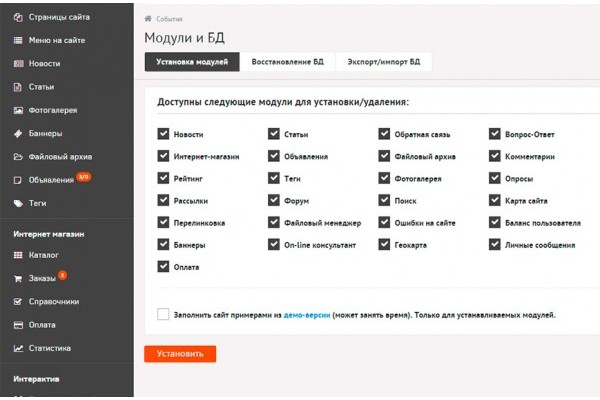Toggle the On-line консультант checkbox
The width and height of the screenshot is (600, 400).
[274, 244]
